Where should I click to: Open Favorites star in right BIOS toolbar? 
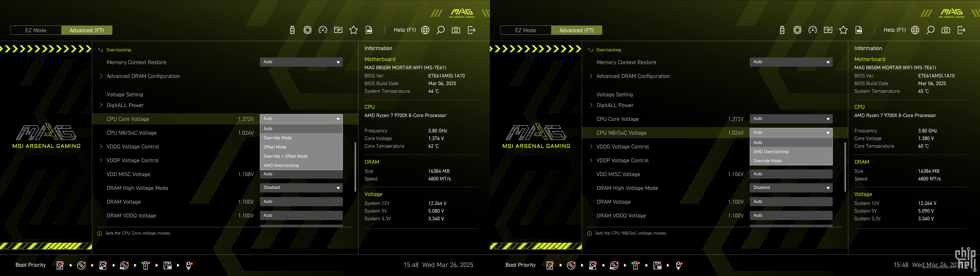(x=843, y=30)
